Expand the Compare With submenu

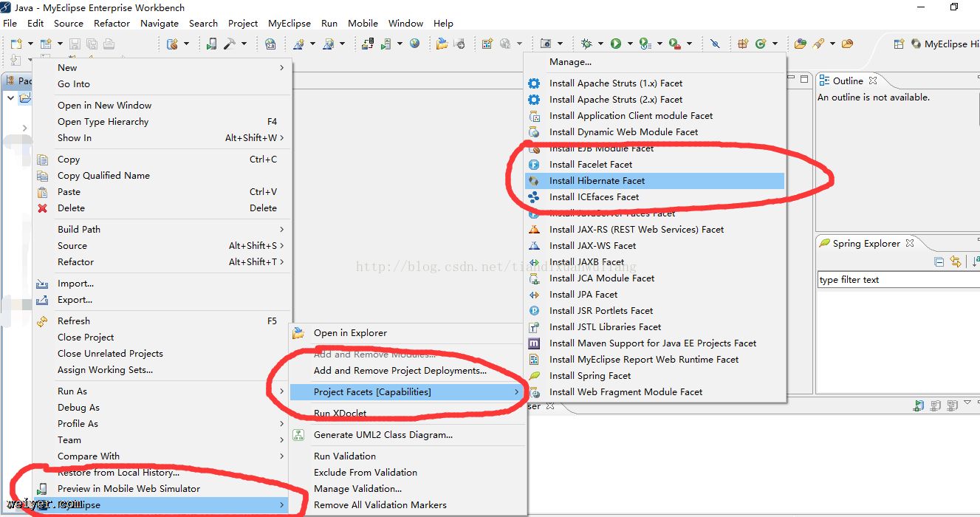pos(162,456)
